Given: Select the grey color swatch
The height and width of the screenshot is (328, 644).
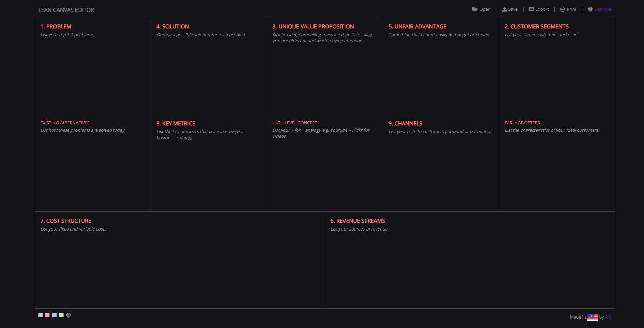Looking at the screenshot, I should coord(40,315).
